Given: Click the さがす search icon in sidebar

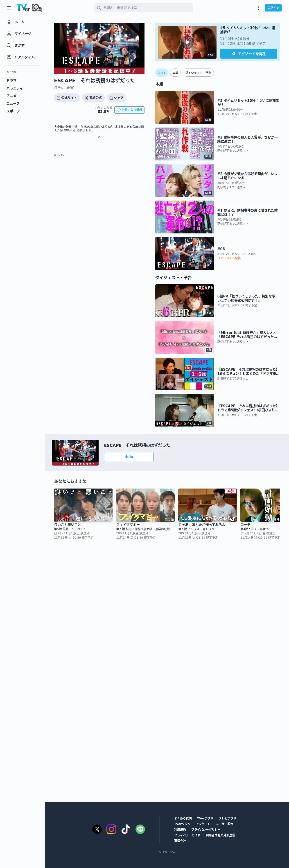Looking at the screenshot, I should coord(9,45).
